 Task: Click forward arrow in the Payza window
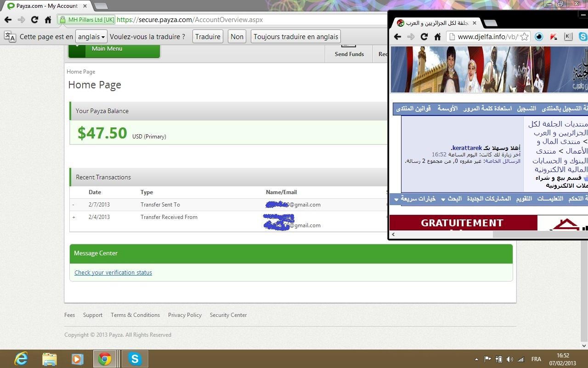tap(21, 20)
